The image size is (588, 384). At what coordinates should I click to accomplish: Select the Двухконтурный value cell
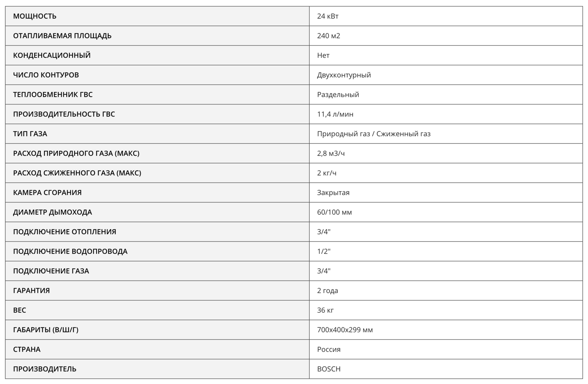(x=344, y=75)
